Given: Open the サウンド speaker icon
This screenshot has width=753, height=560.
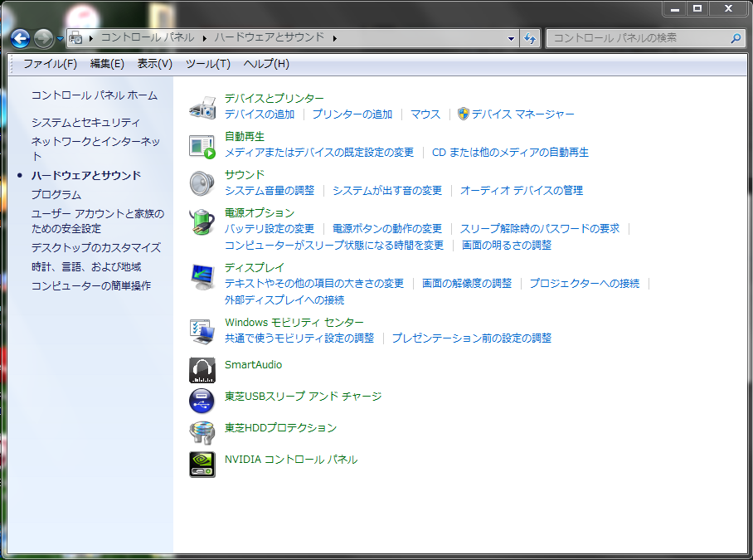Looking at the screenshot, I should point(202,184).
